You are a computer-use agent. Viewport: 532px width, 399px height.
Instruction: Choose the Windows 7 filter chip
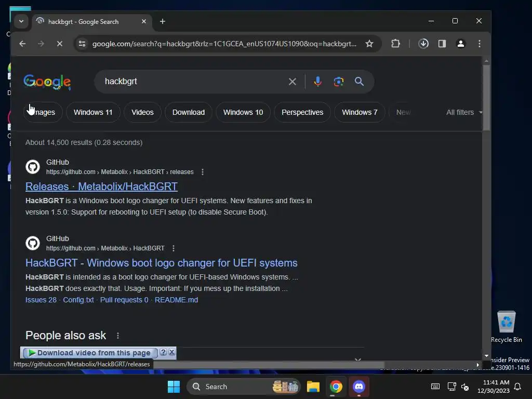pyautogui.click(x=360, y=112)
